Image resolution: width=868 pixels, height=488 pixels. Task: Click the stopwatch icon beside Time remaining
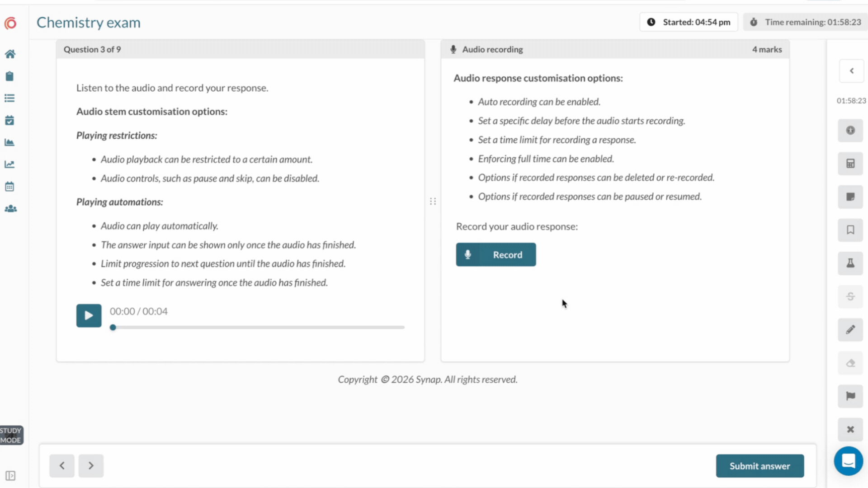click(x=754, y=22)
